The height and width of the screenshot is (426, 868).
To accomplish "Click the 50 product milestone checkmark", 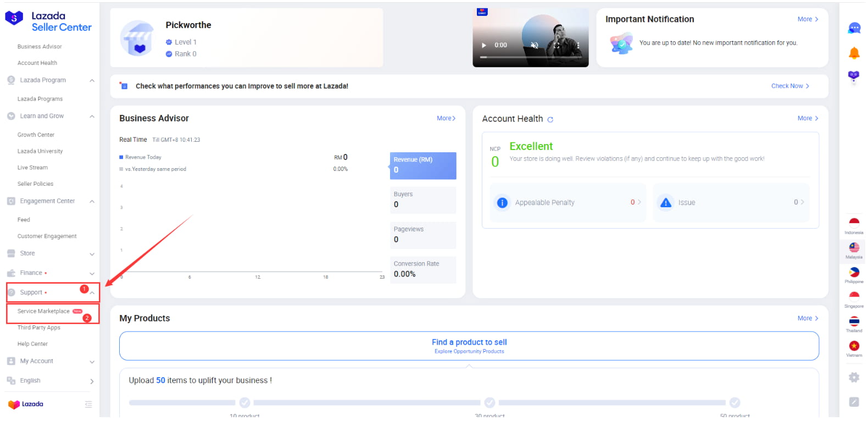I will 735,403.
